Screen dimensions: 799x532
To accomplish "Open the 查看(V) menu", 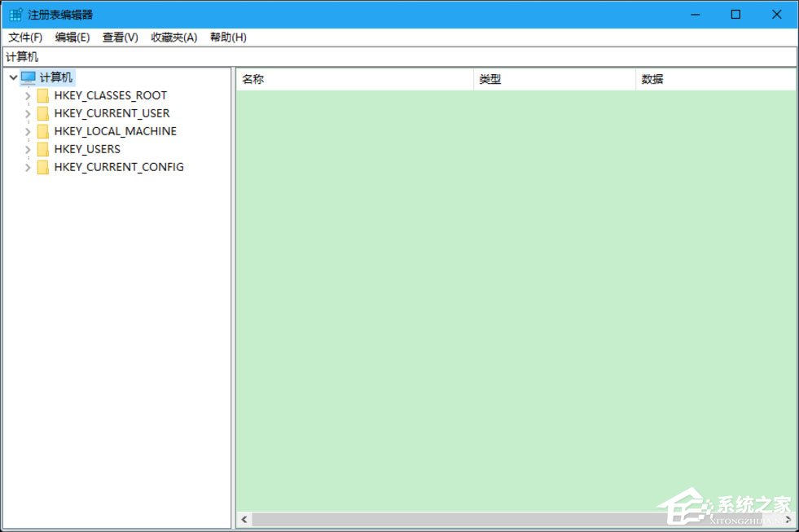I will coord(119,37).
